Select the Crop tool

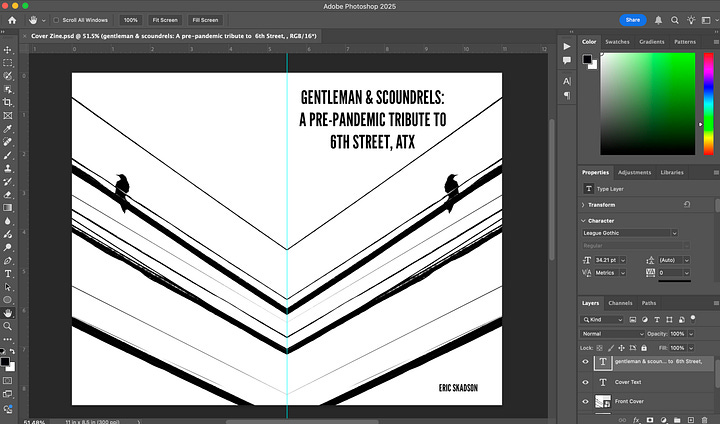tap(8, 102)
